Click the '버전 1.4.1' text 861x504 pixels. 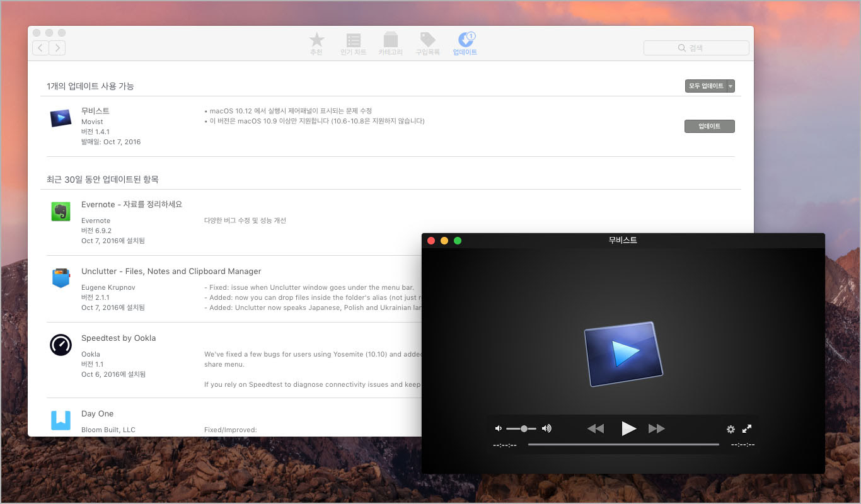coord(96,132)
